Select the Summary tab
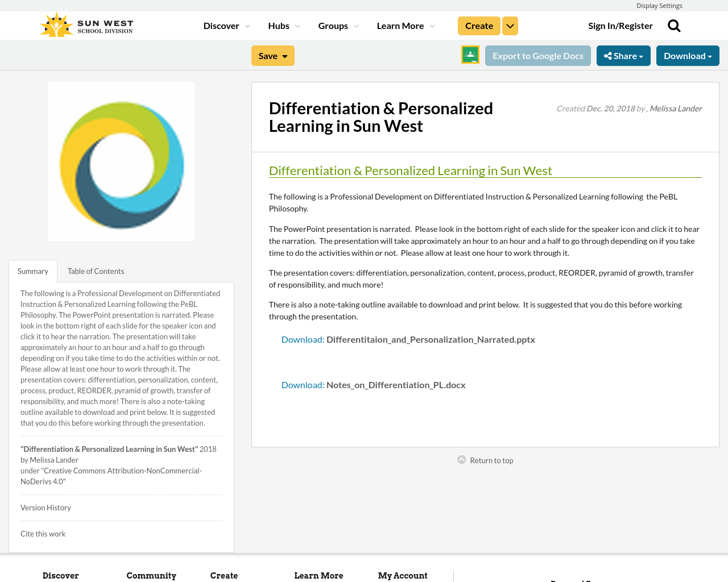 pyautogui.click(x=32, y=271)
